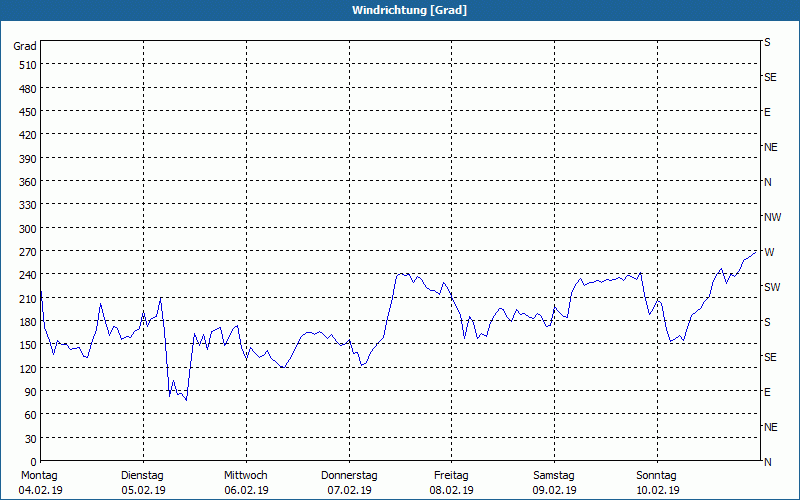800x500 pixels.
Task: Select the 300 value on the degree axis
Action: click(x=28, y=229)
